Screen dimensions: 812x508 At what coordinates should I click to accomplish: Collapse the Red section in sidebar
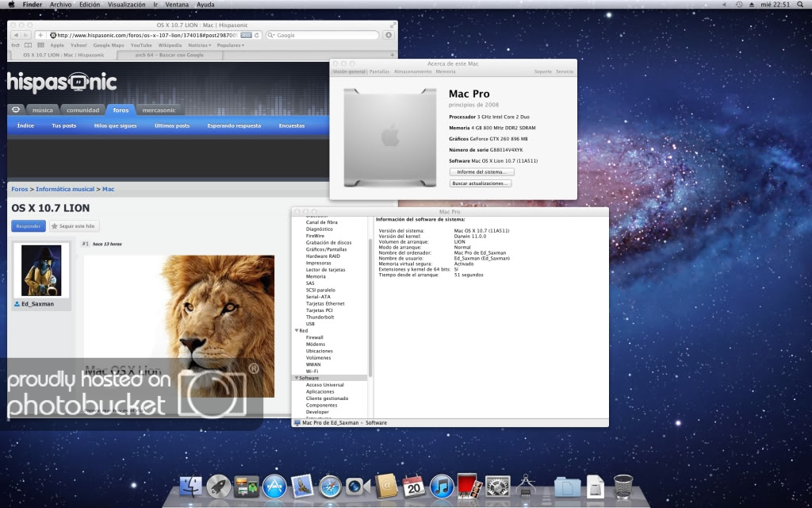point(296,330)
